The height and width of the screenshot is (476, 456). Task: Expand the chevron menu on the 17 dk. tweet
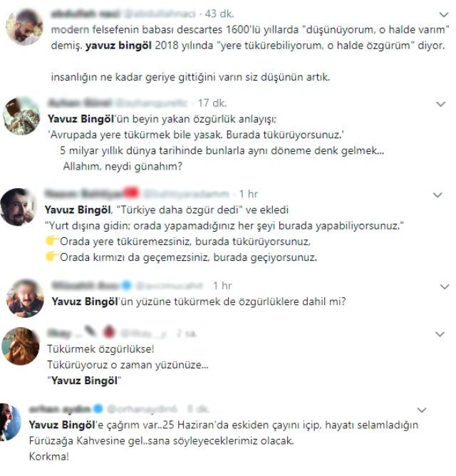[440, 104]
